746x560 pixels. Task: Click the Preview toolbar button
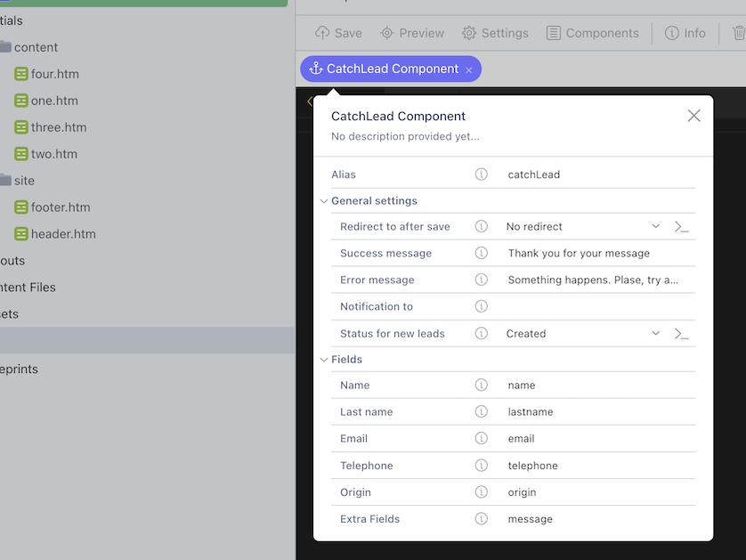click(x=412, y=33)
